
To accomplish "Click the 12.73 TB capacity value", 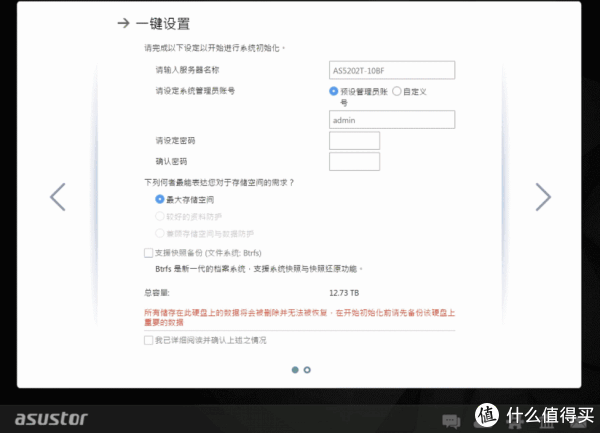I will coord(344,293).
